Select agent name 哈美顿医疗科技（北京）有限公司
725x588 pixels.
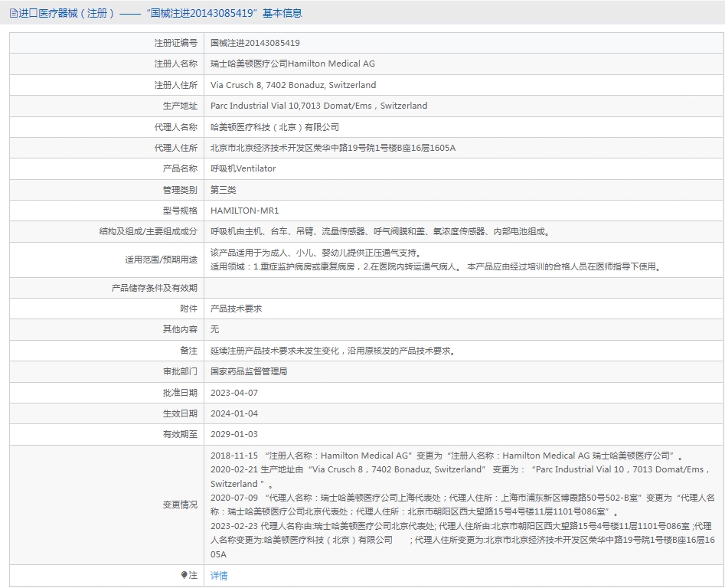click(275, 127)
